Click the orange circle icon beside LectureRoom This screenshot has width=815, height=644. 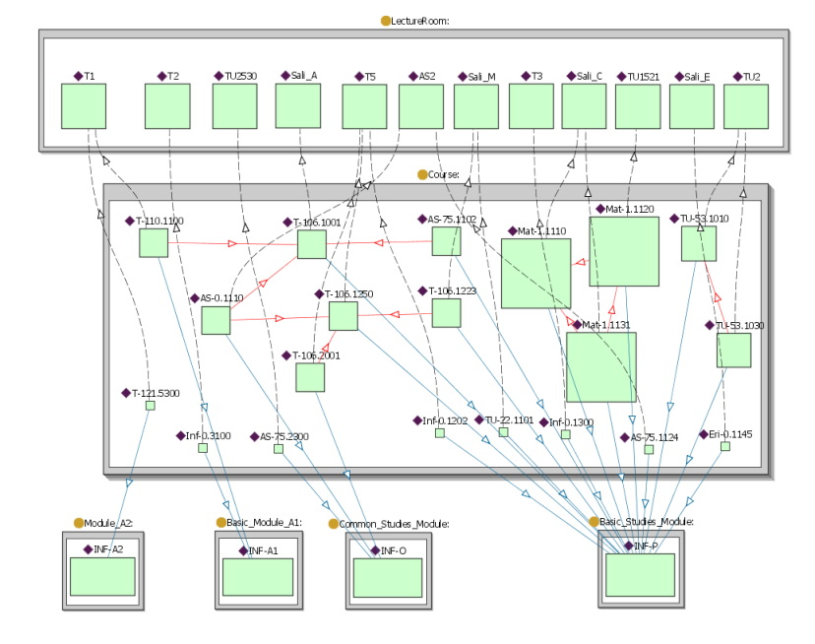click(x=386, y=21)
